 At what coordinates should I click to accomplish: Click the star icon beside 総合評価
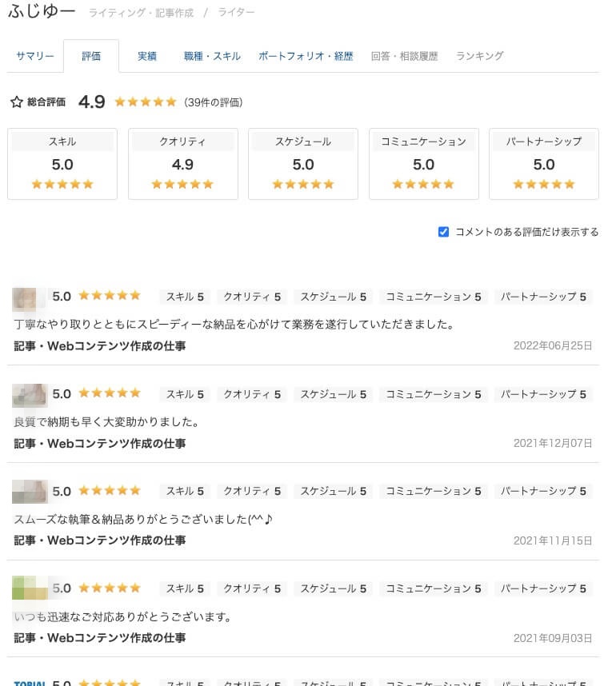pos(16,102)
